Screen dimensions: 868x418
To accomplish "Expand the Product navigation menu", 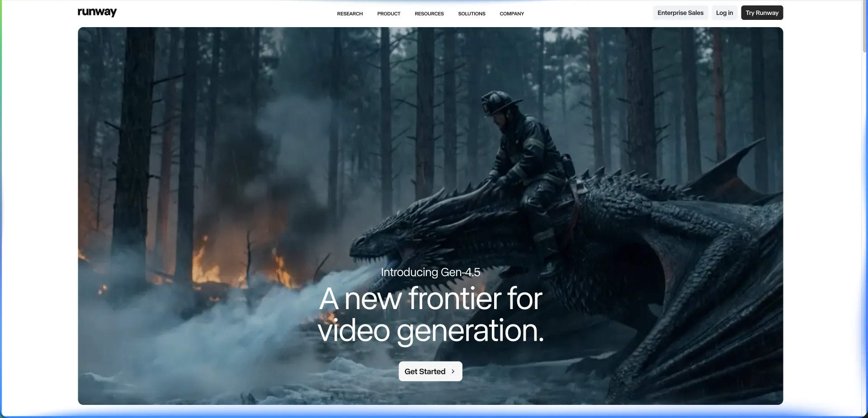I will (x=388, y=14).
